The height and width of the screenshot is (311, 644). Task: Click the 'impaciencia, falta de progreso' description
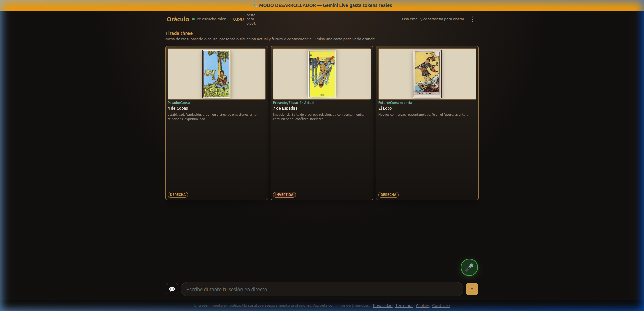(318, 117)
